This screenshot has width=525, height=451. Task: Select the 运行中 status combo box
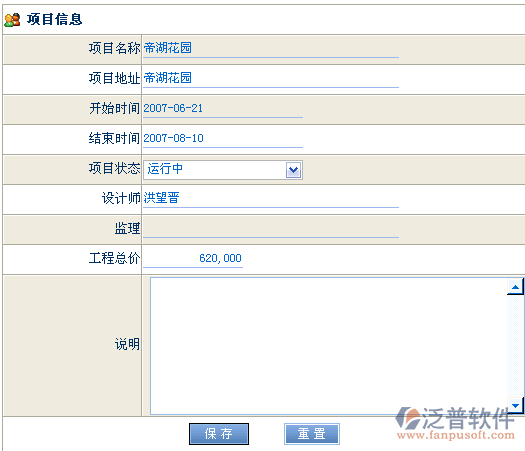pyautogui.click(x=223, y=170)
